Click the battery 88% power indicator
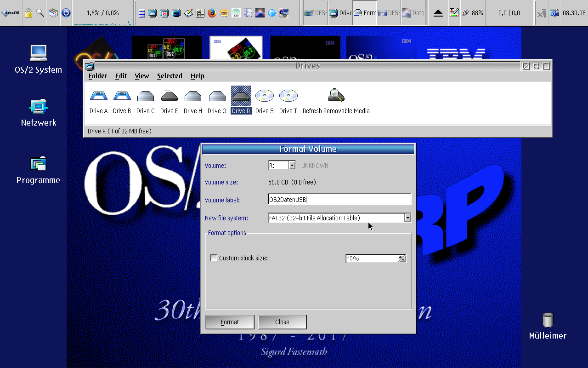The image size is (588, 368). point(473,13)
